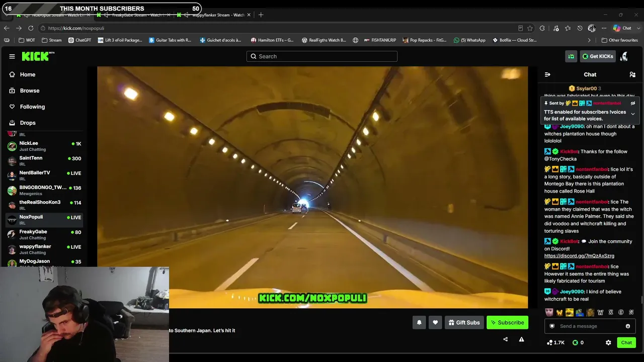Open channel points showing 1.7K

(x=556, y=342)
